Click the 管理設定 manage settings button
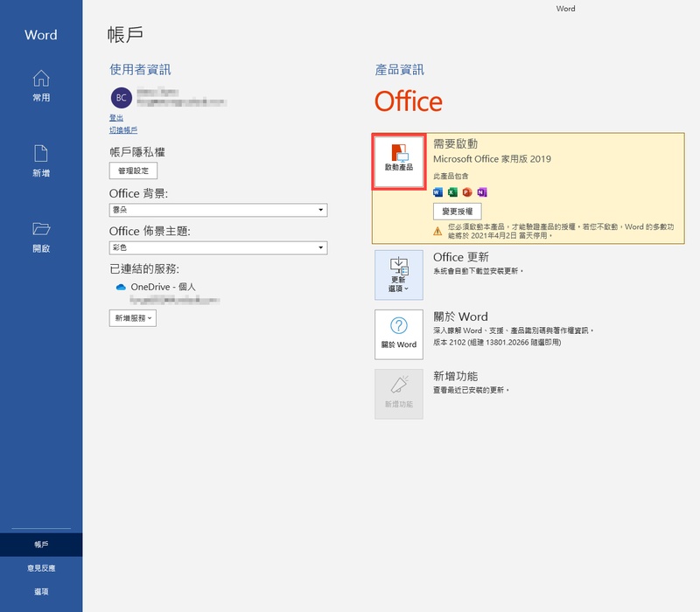The width and height of the screenshot is (700, 612). coord(133,170)
